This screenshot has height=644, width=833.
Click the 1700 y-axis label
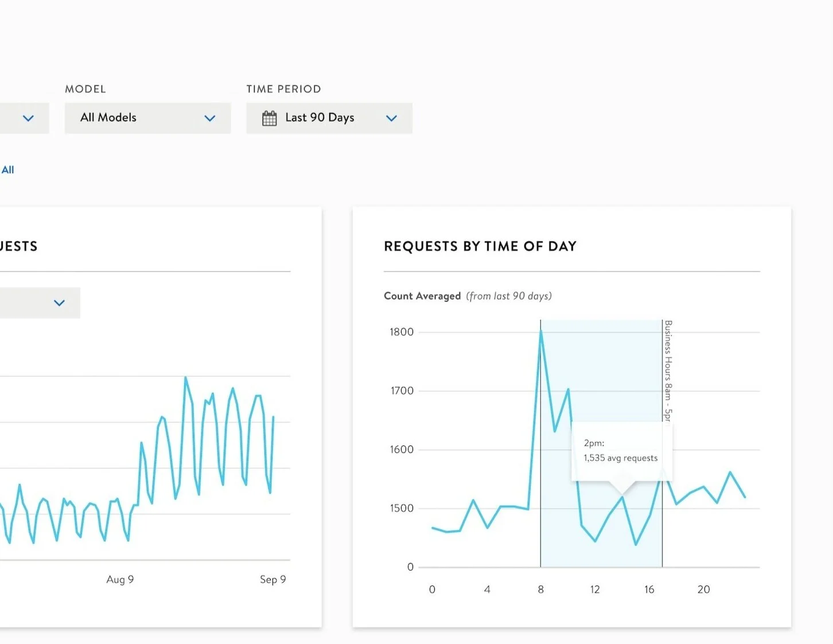[x=402, y=391]
